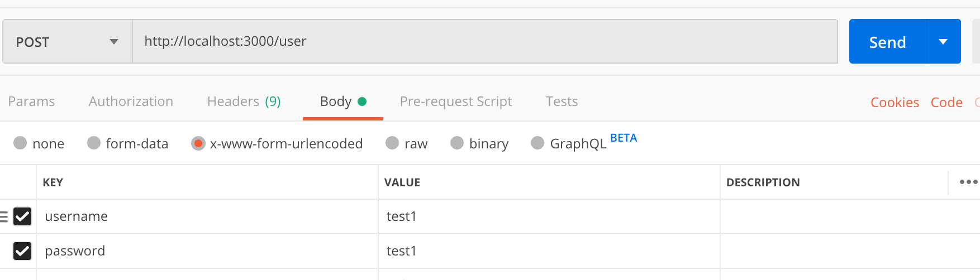Click the three-dots column options icon
980x280 pixels.
coord(968,182)
